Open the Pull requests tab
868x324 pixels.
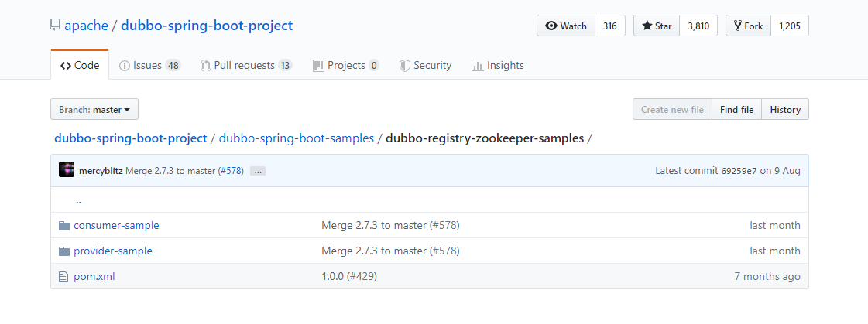(x=246, y=65)
